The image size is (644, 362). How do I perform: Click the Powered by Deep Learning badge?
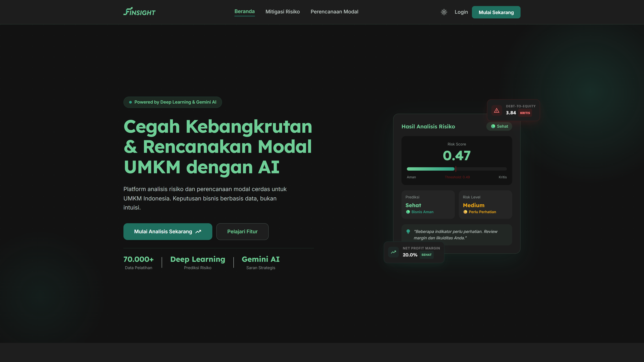pos(173,102)
